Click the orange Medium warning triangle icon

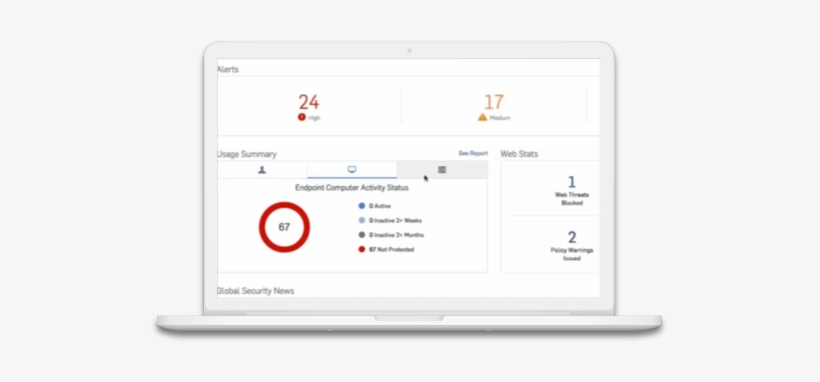[482, 117]
